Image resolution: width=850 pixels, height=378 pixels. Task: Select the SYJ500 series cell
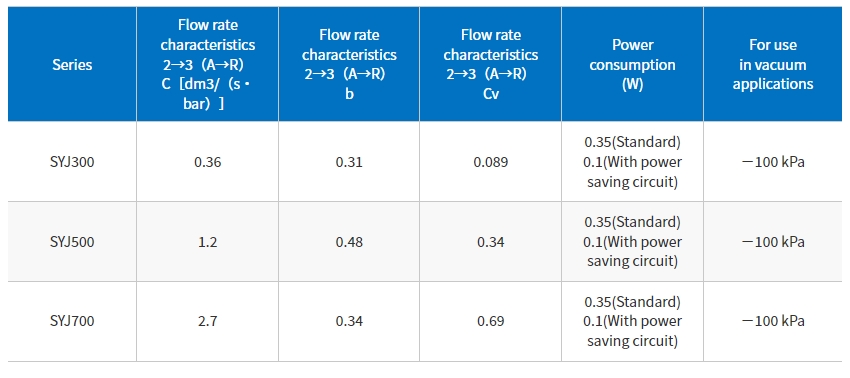coord(72,241)
